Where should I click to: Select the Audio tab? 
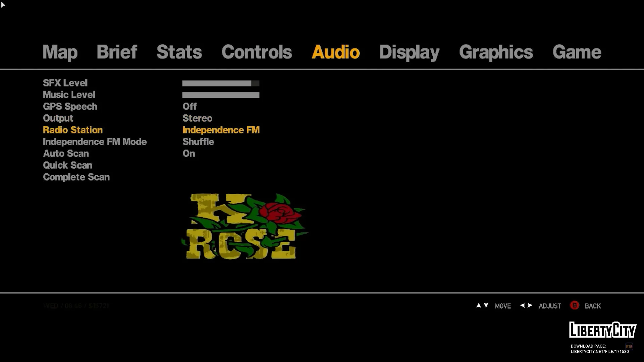tap(335, 52)
